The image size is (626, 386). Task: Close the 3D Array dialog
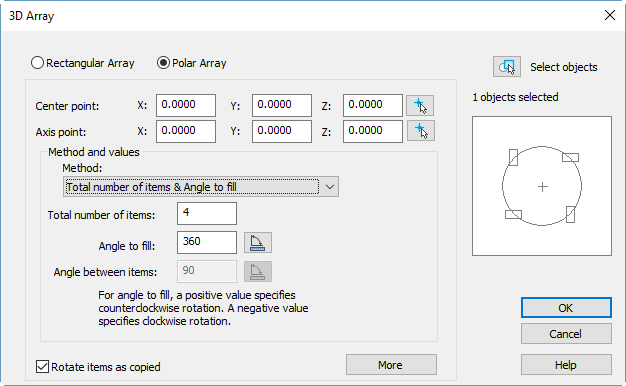pos(610,16)
